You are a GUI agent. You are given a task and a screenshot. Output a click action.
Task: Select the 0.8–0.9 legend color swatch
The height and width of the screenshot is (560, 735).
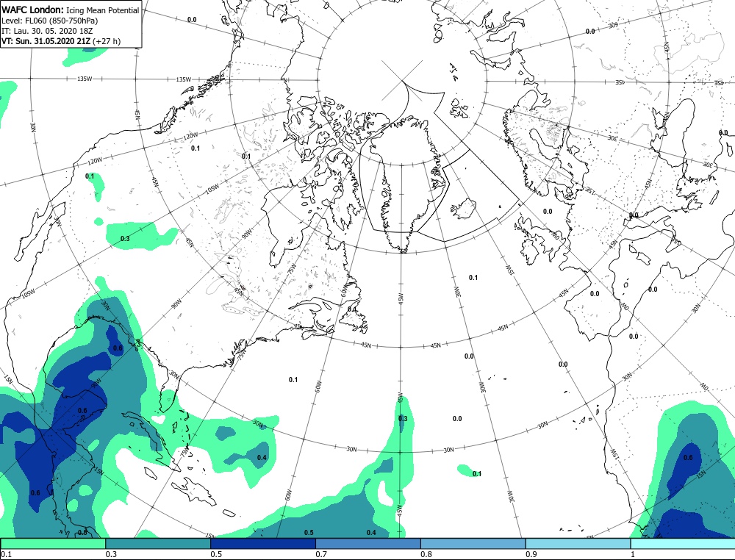(473, 544)
